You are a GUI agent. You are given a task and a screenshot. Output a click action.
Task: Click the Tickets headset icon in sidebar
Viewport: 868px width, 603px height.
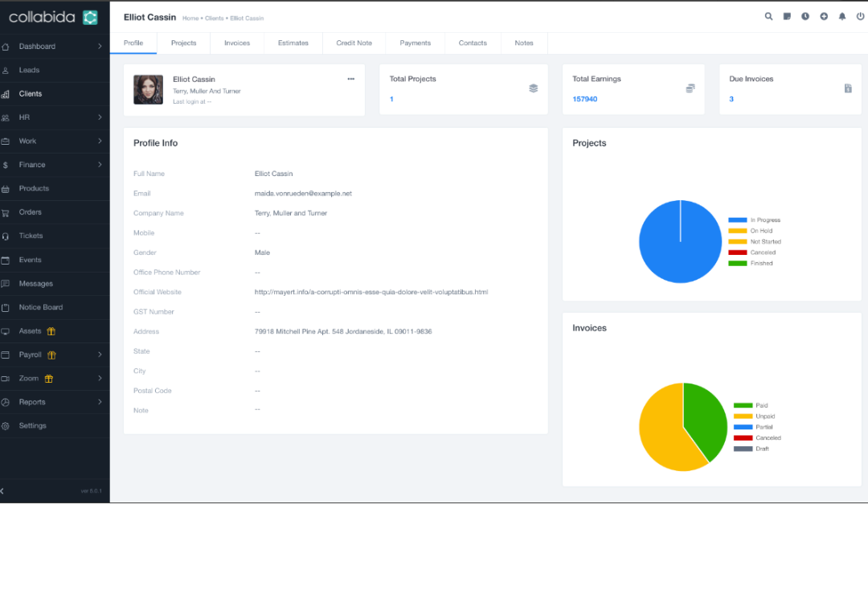click(x=6, y=236)
